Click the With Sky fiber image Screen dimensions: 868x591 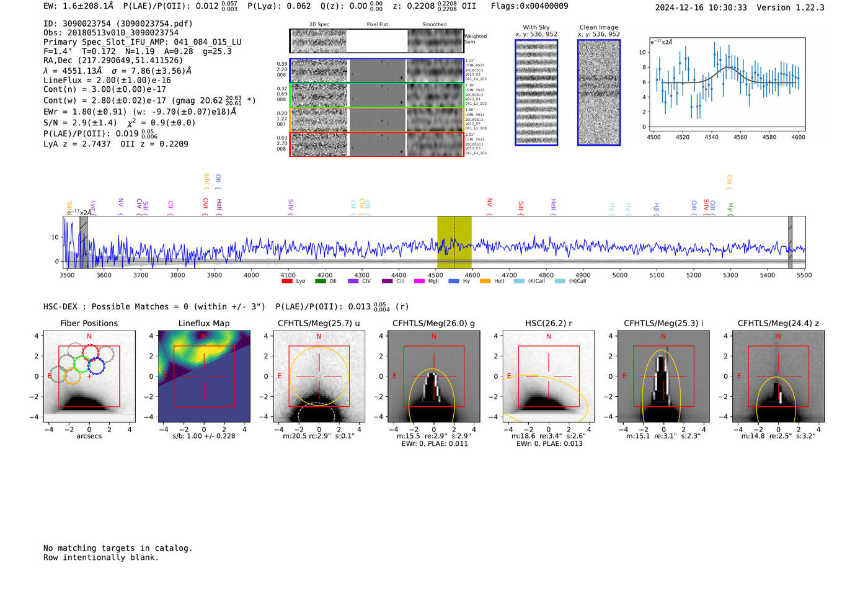pos(536,92)
